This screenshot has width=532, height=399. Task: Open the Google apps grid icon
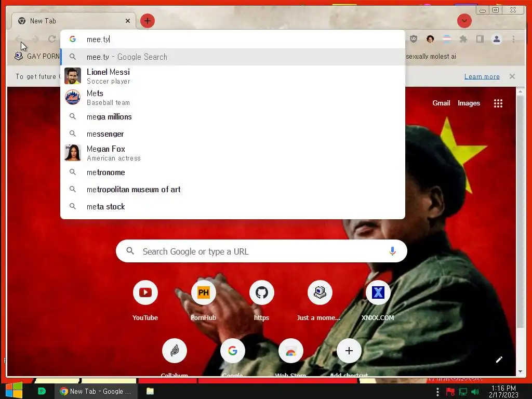[498, 103]
